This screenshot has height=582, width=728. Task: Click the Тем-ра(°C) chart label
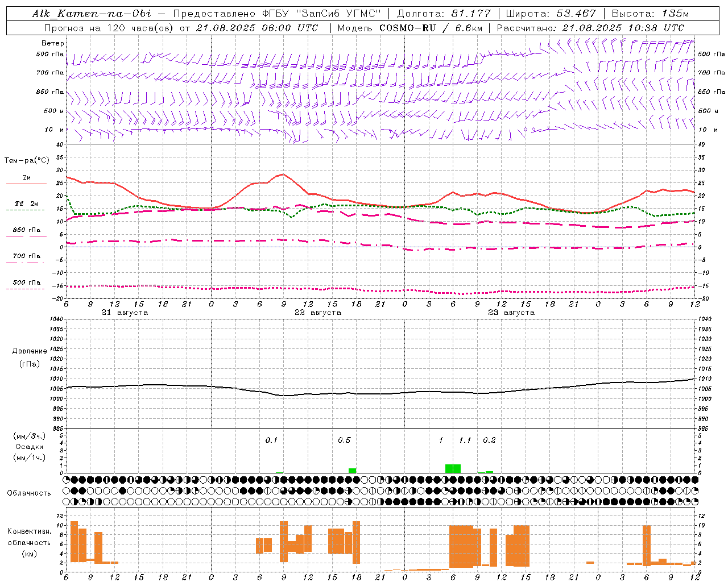27,161
